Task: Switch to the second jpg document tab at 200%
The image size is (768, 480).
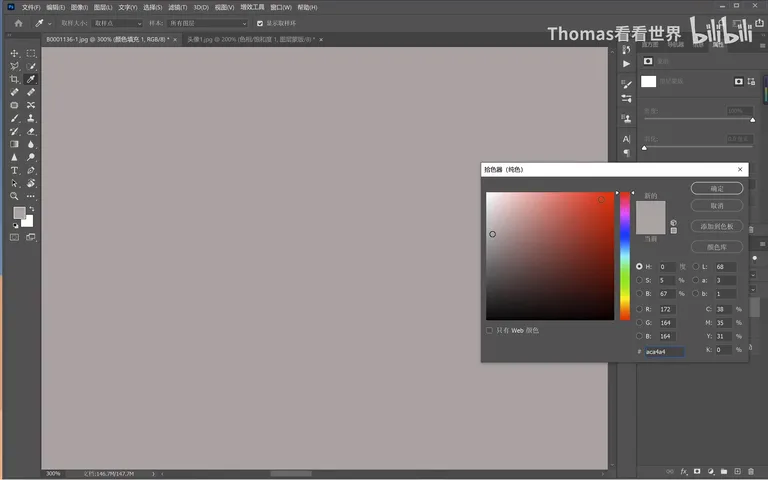Action: 251,39
